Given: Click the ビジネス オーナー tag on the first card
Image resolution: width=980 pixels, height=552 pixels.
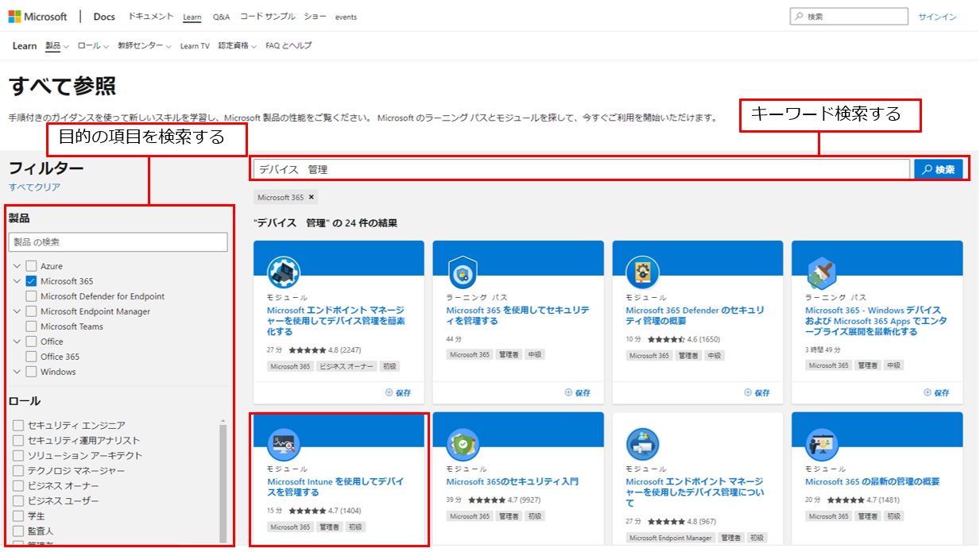Looking at the screenshot, I should coord(345,367).
